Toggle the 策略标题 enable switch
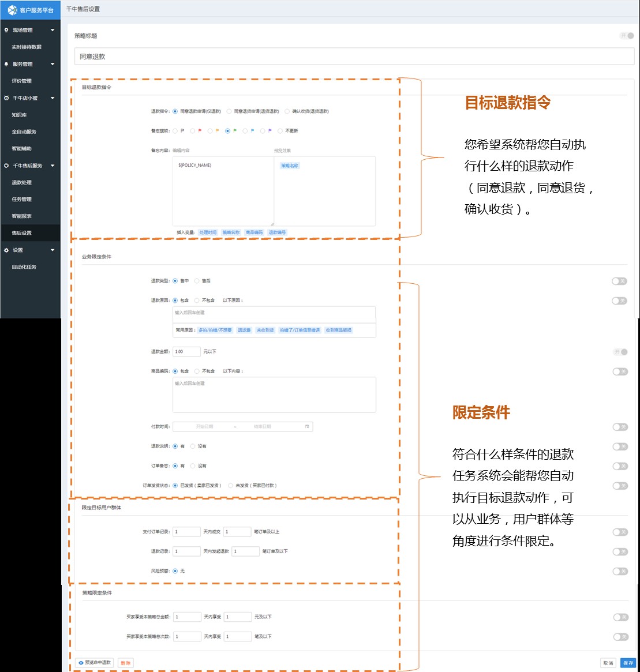 pos(627,36)
